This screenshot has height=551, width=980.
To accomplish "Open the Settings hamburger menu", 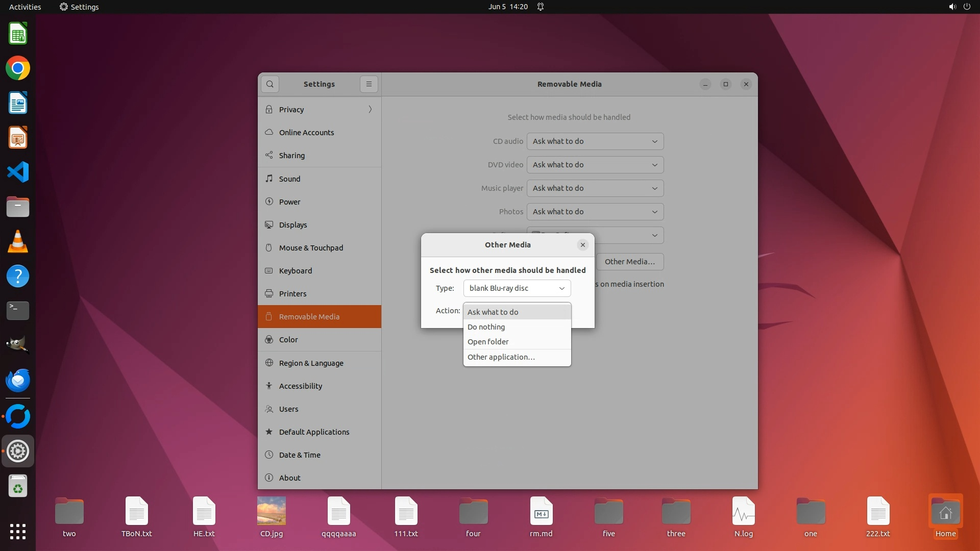I will [369, 84].
